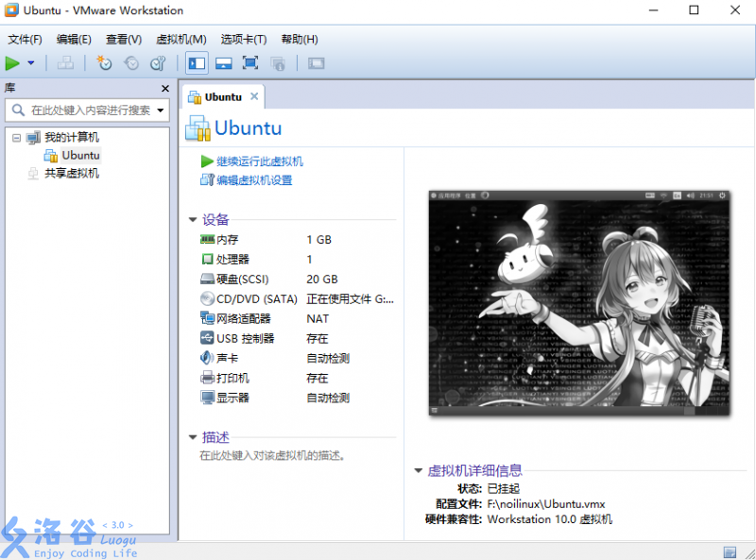
Task: Click the CD/DVD (SATA) drive icon
Action: click(207, 298)
